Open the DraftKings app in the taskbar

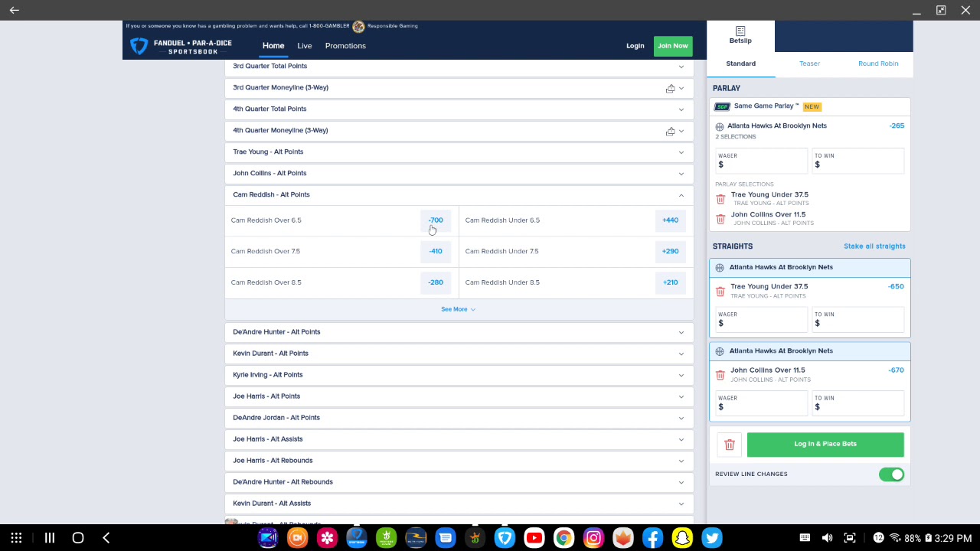(475, 538)
